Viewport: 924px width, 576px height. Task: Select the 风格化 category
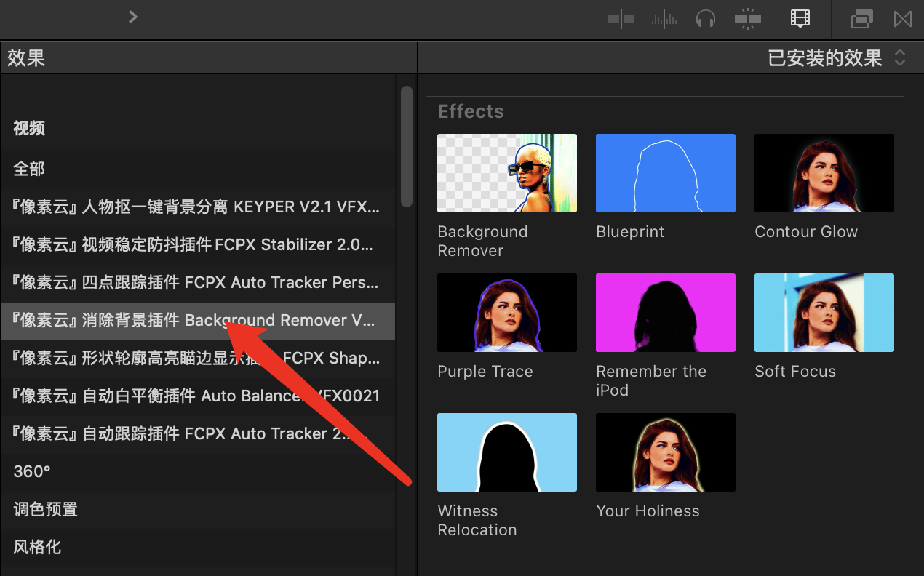[x=198, y=547]
